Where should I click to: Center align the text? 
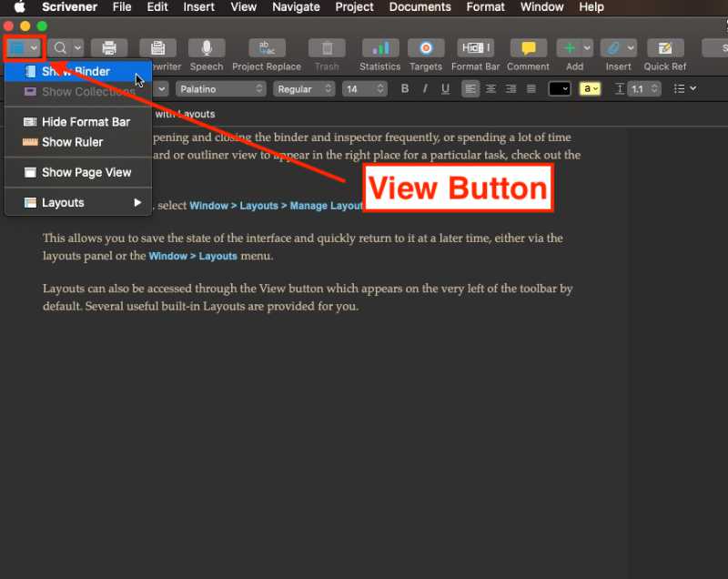[x=490, y=88]
